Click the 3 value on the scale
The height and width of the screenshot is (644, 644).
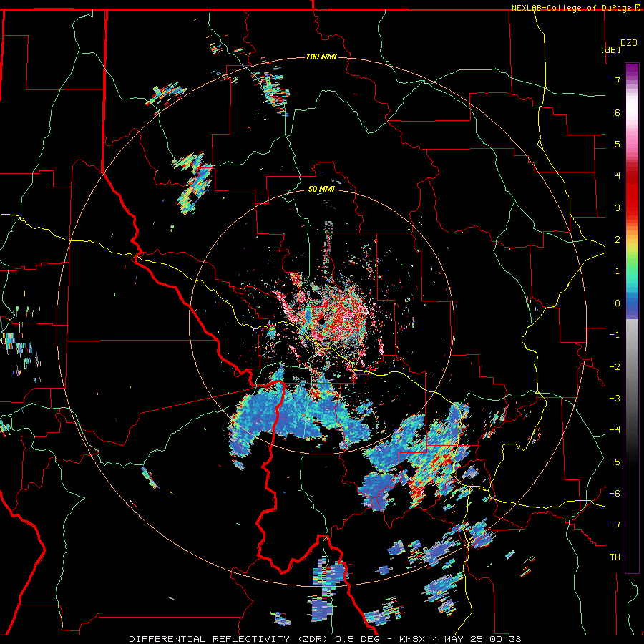(x=618, y=208)
